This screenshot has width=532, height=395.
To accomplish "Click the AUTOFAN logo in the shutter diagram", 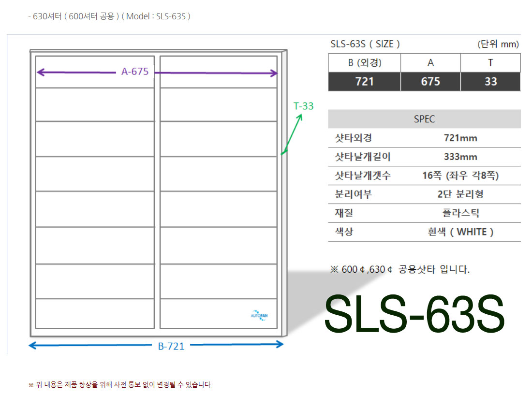I will click(259, 315).
